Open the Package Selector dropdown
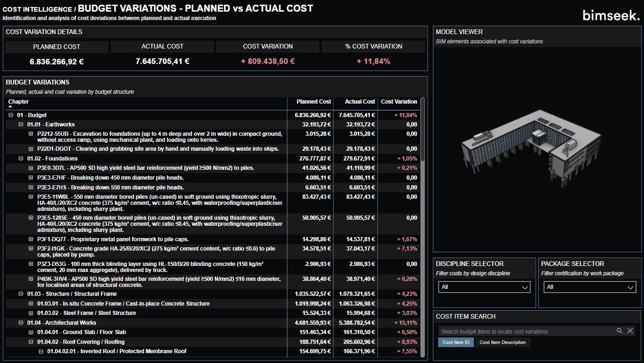Image resolution: width=644 pixels, height=363 pixels. tap(589, 287)
